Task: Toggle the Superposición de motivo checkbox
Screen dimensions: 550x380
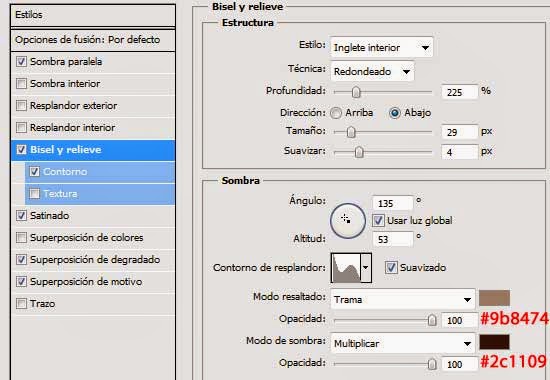Action: [x=21, y=281]
